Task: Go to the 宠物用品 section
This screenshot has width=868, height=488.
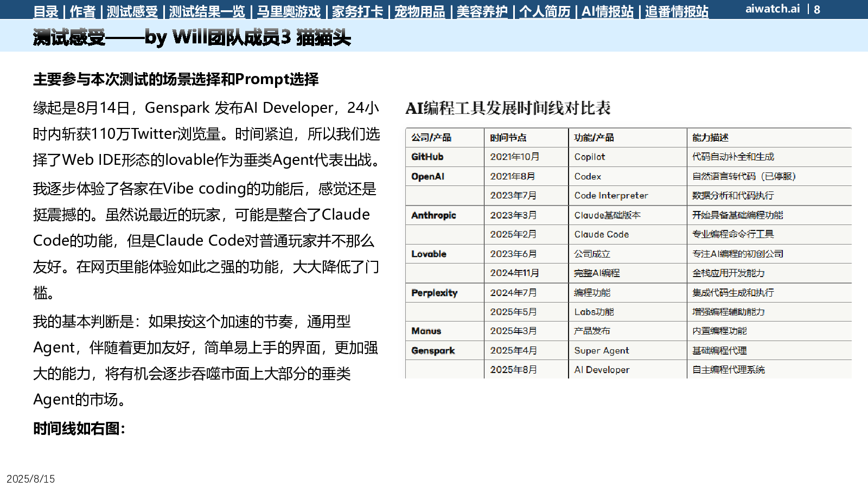Action: tap(420, 11)
